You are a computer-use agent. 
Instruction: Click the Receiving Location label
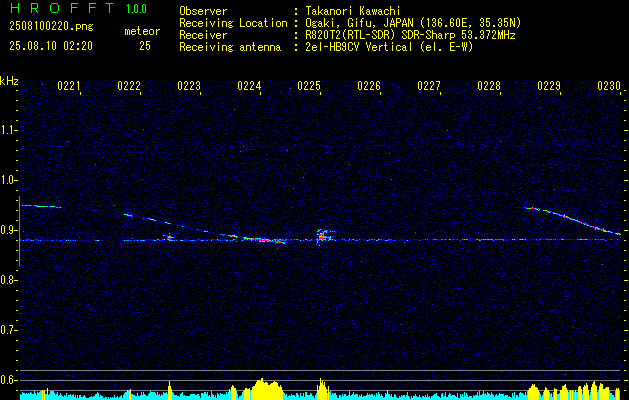tap(233, 23)
